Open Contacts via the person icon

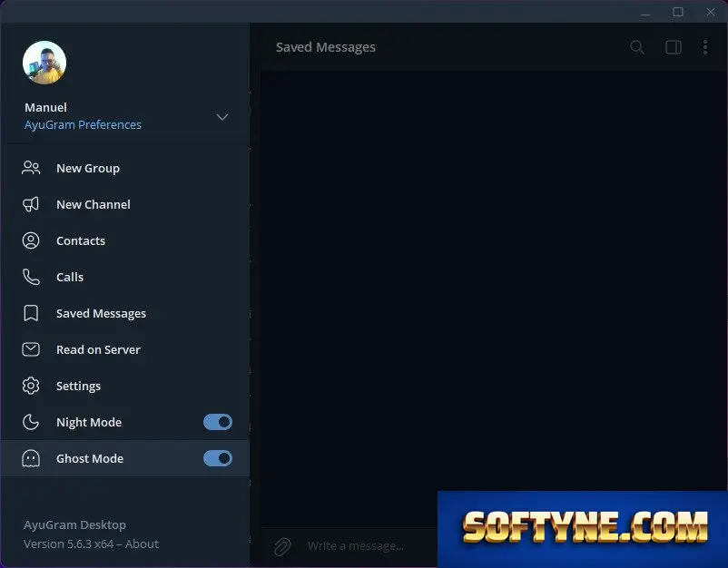pyautogui.click(x=31, y=240)
